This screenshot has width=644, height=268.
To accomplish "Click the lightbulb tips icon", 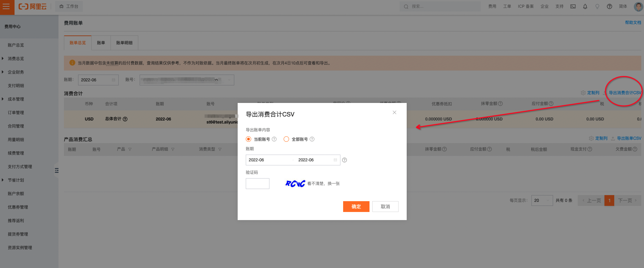I will [x=597, y=6].
